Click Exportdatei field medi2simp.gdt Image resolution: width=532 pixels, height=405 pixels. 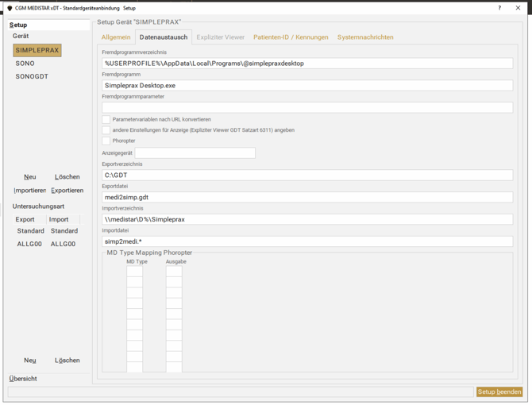(307, 198)
